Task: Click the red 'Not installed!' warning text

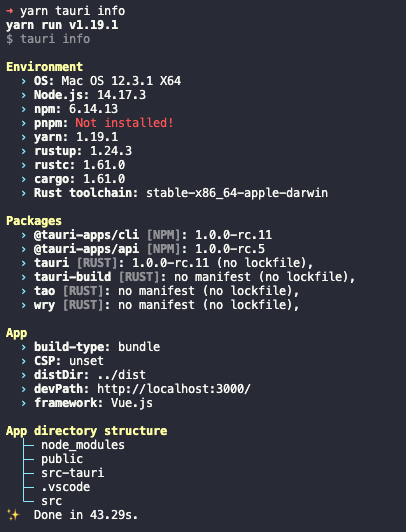Action: (x=124, y=123)
